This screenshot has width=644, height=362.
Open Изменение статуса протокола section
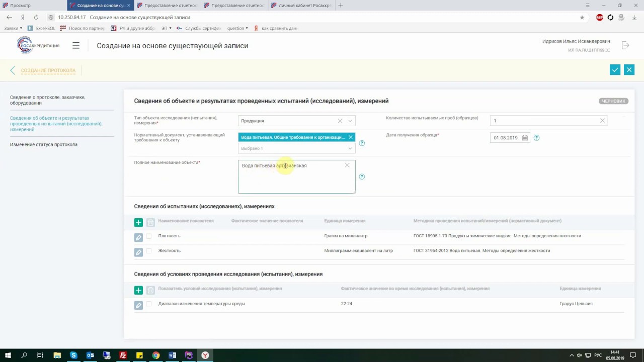(x=44, y=144)
